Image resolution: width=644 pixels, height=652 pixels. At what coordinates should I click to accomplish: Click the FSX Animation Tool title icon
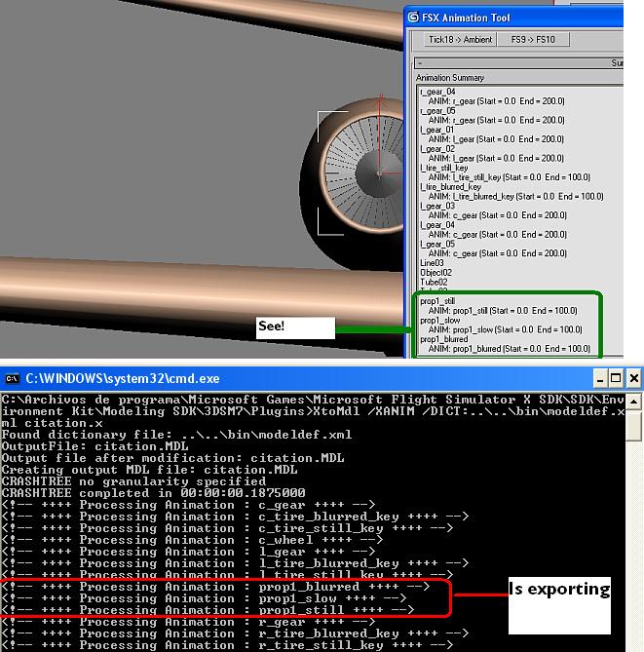coord(413,17)
